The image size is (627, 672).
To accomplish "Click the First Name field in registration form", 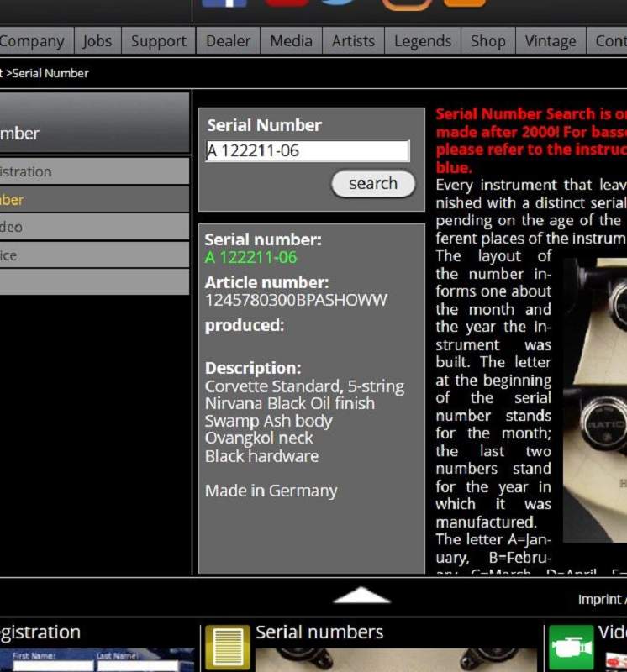I will [53, 666].
